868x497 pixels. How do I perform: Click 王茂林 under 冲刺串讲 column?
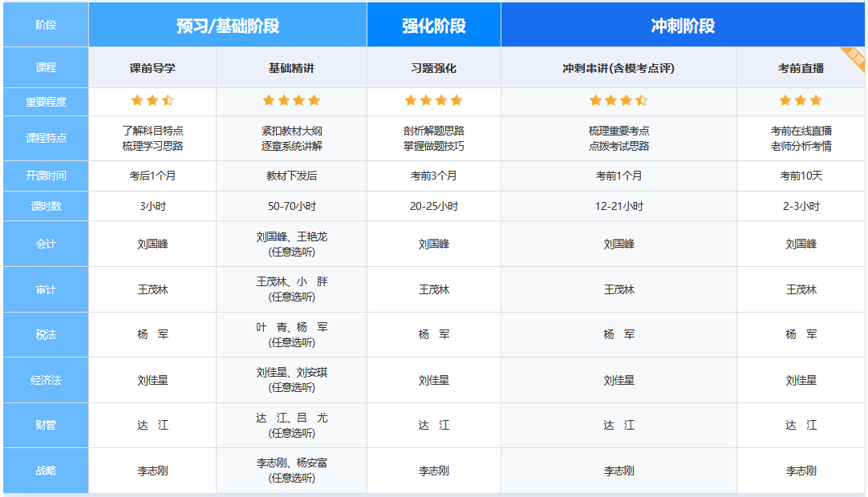coord(619,289)
